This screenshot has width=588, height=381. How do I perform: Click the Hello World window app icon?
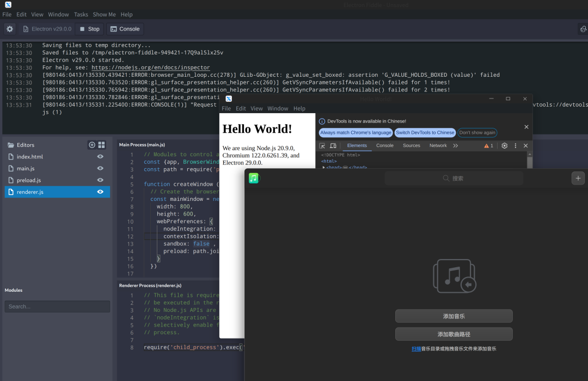[229, 99]
